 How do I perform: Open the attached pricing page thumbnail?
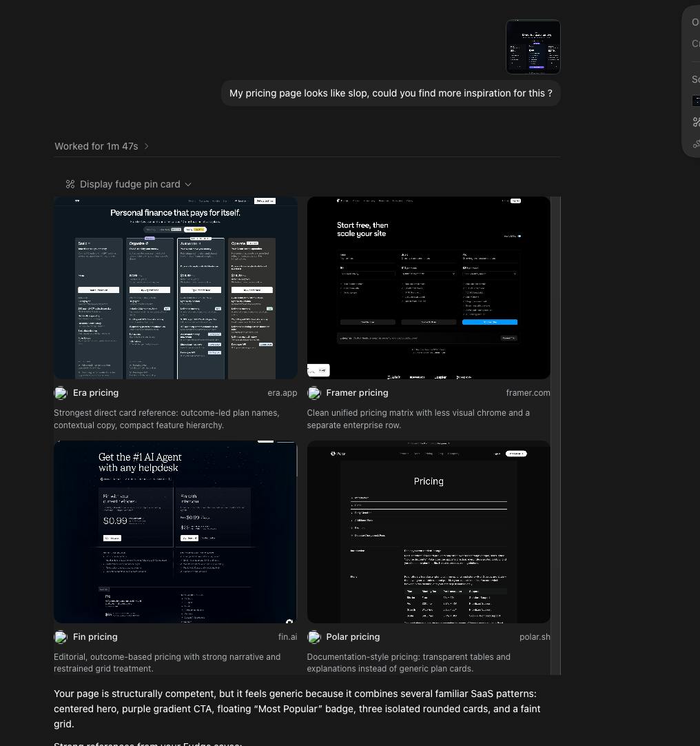click(x=533, y=47)
